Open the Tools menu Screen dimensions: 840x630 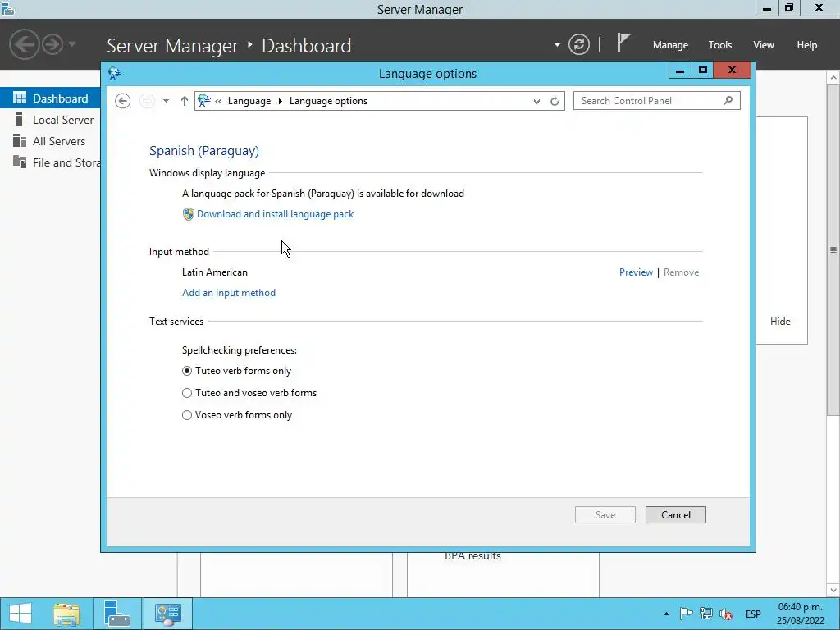coord(719,45)
